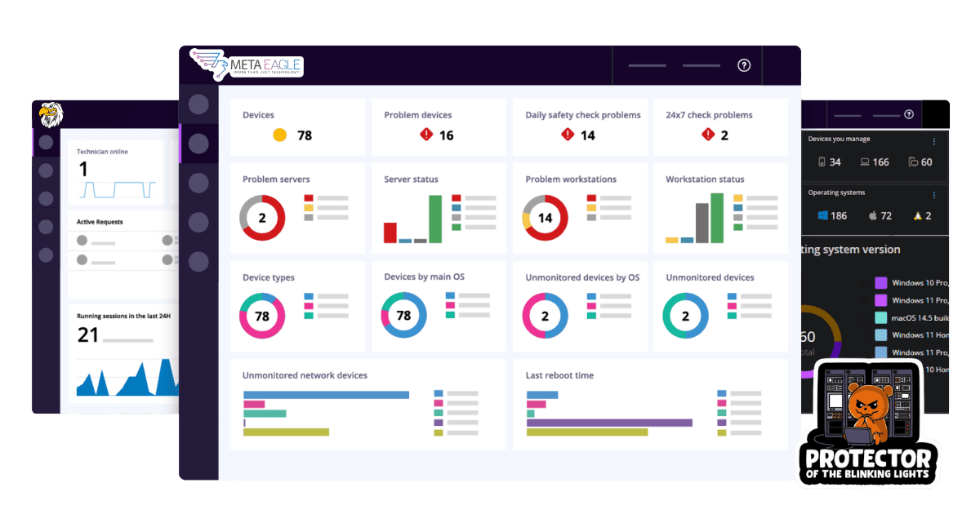Click the Linux penguin icon in Operating systems
This screenshot has height=514, width=980.
pos(919,215)
